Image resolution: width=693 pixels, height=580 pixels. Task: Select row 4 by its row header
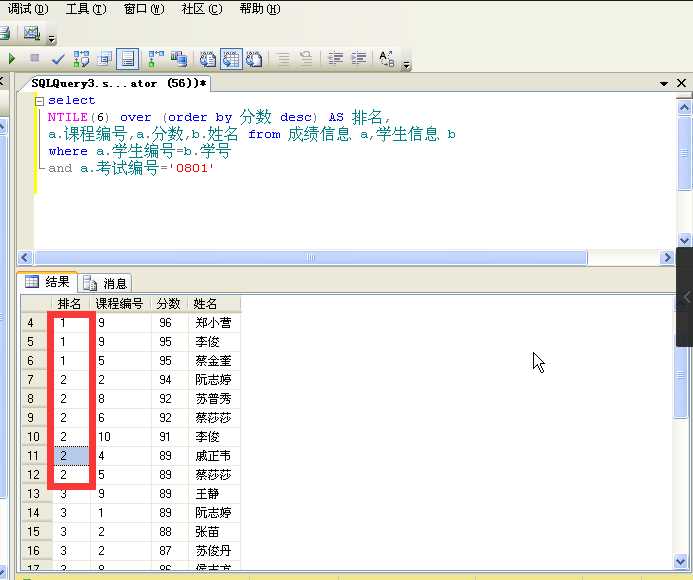point(34,323)
